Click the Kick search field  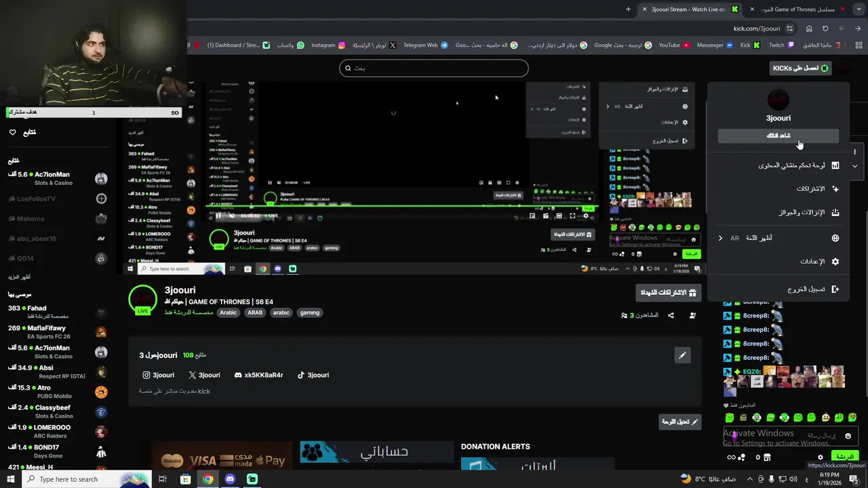pos(434,68)
